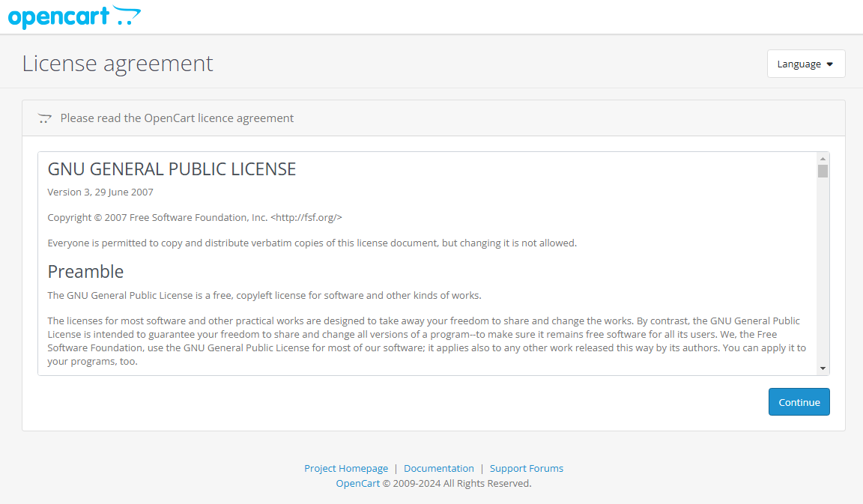Click 'Please read the OpenCart licence agreement' text
The height and width of the screenshot is (504, 863).
coord(177,118)
